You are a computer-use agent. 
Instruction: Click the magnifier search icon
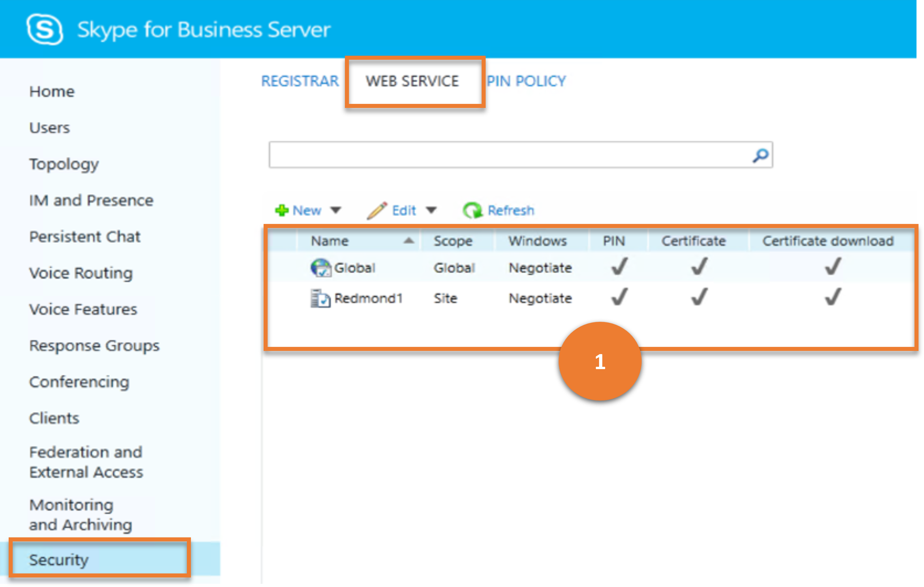(760, 155)
